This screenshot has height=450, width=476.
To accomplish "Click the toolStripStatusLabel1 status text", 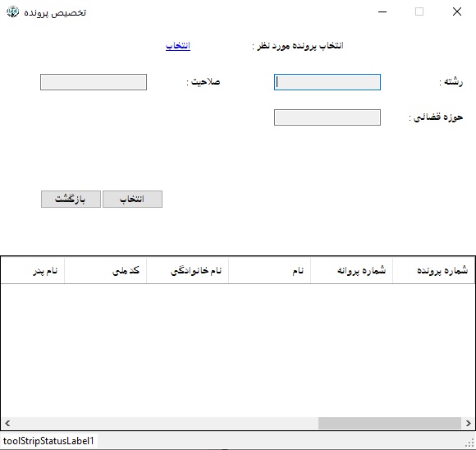I will click(x=48, y=441).
